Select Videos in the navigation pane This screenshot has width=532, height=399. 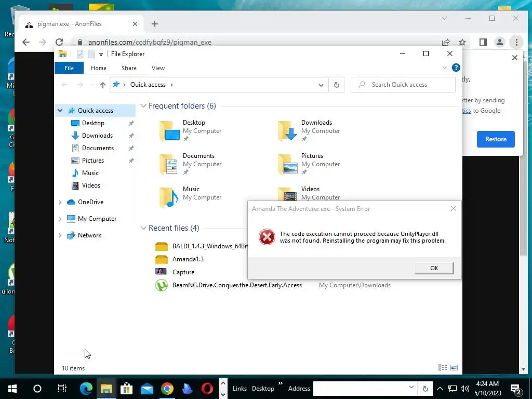point(90,185)
